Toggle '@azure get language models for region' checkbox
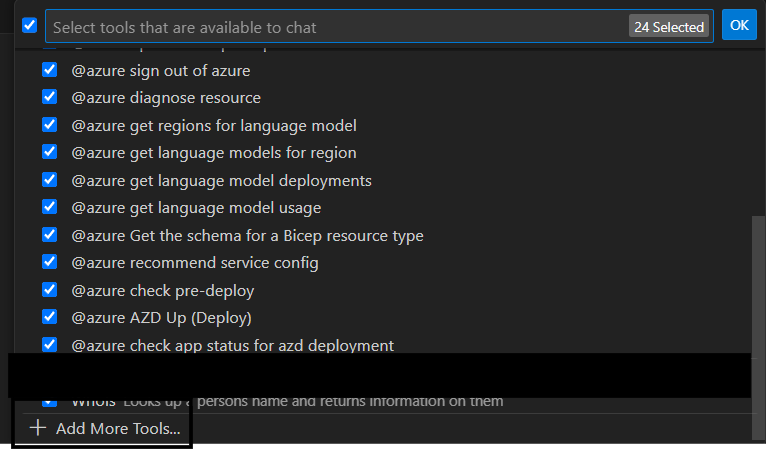766x449 pixels. pos(49,152)
